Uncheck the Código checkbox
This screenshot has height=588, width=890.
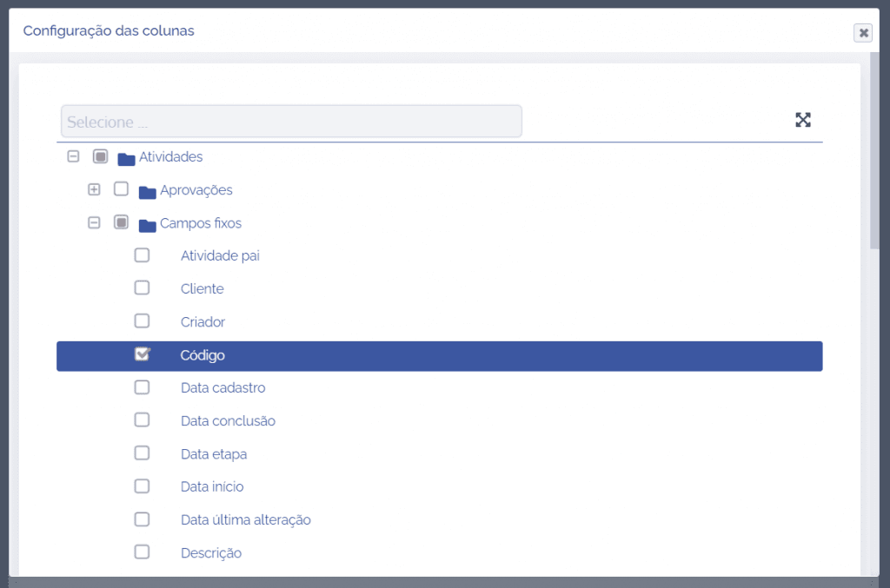142,354
